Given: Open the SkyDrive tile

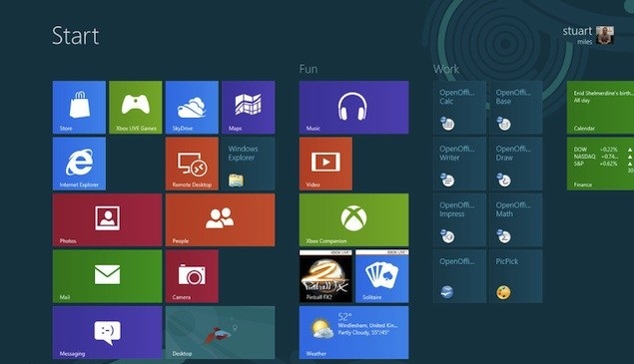Looking at the screenshot, I should 192,107.
